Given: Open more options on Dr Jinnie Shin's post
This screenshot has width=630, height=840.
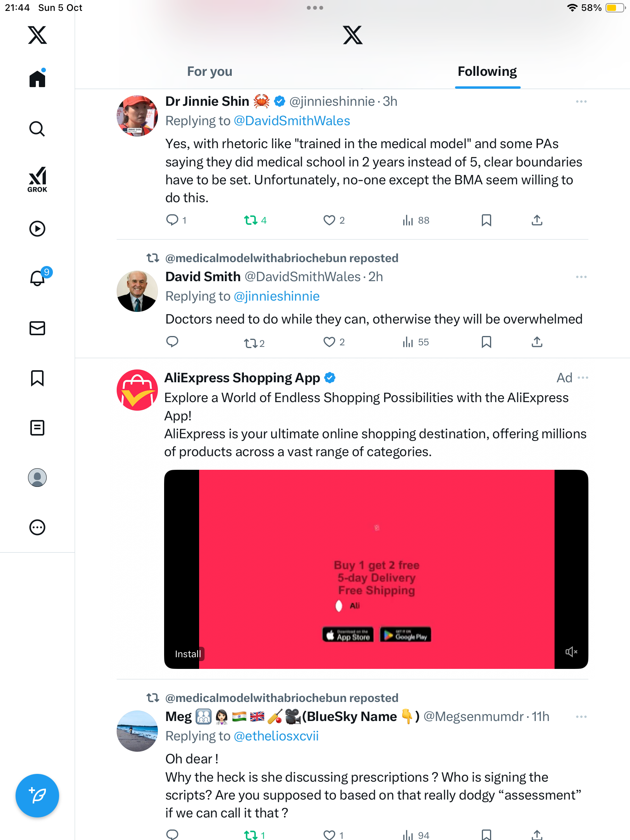Looking at the screenshot, I should 581,101.
